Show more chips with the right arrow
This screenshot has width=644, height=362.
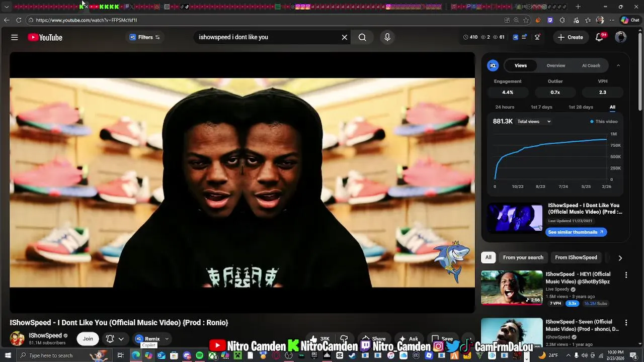[620, 258]
